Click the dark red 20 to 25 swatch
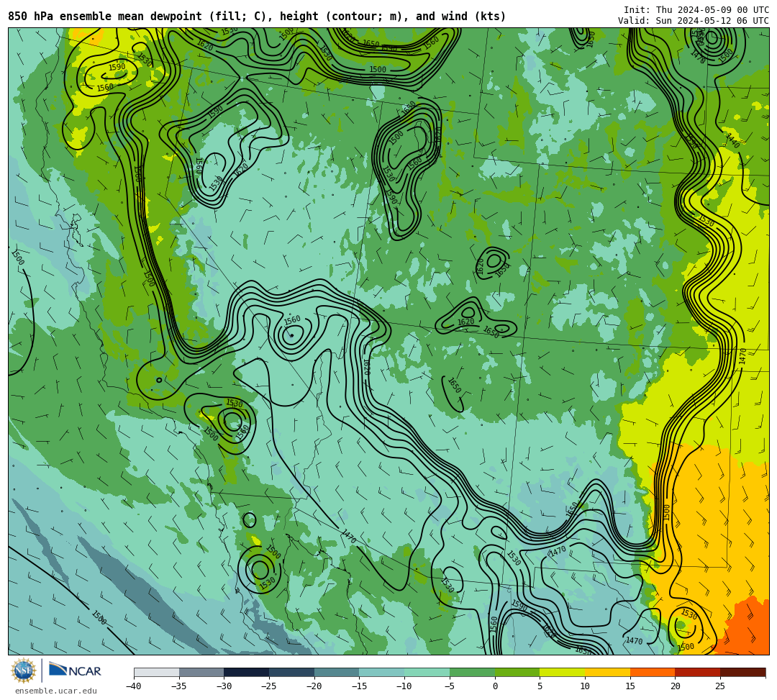The height and width of the screenshot is (700, 777). pos(697,672)
